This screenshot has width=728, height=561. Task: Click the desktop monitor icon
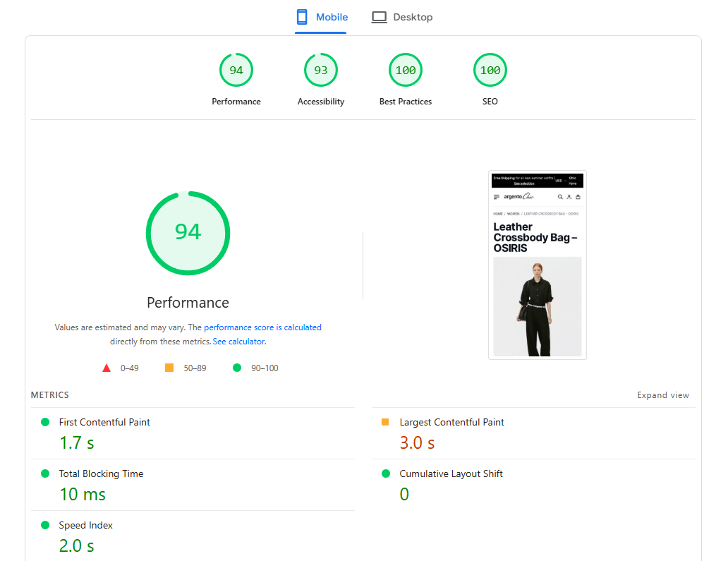[x=380, y=17]
